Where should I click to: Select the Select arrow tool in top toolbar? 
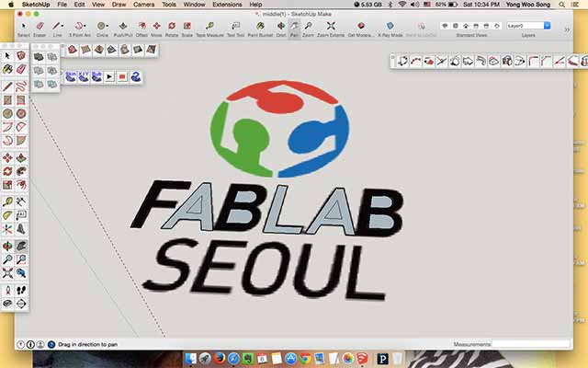tap(24, 27)
